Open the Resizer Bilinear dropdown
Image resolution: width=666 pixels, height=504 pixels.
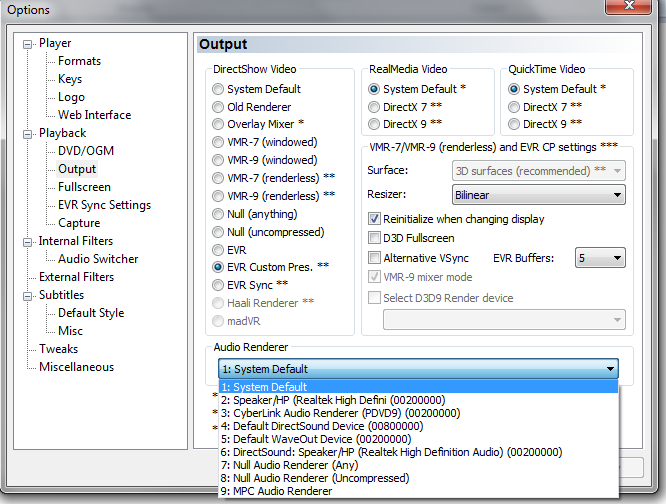(539, 195)
